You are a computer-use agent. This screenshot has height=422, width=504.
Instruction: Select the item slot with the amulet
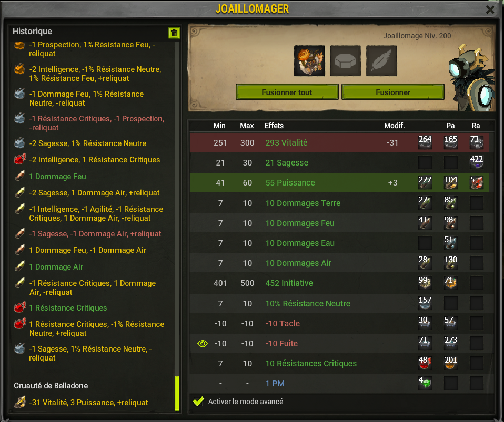click(309, 61)
